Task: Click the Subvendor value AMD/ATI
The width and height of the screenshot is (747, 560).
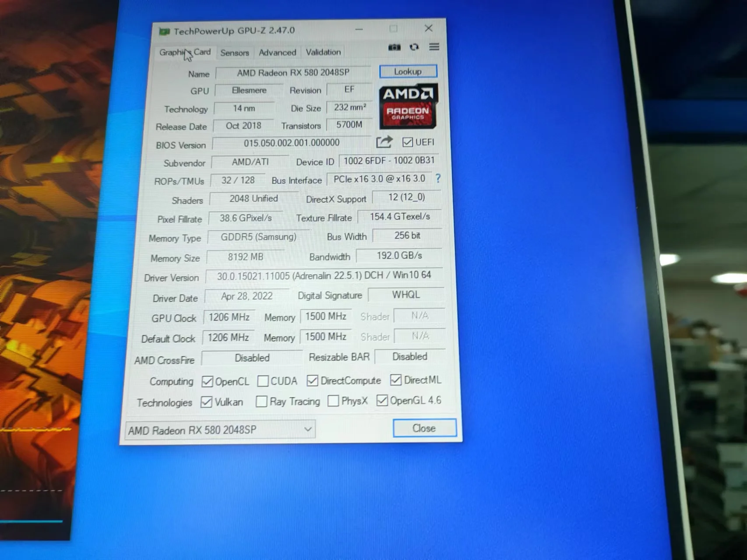Action: pos(250,162)
